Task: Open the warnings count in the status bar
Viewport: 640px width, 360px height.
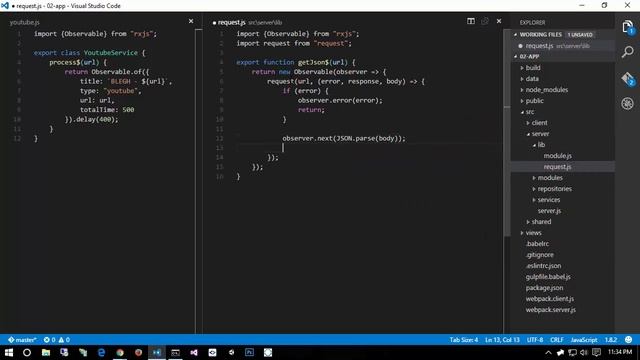Action: (64, 340)
